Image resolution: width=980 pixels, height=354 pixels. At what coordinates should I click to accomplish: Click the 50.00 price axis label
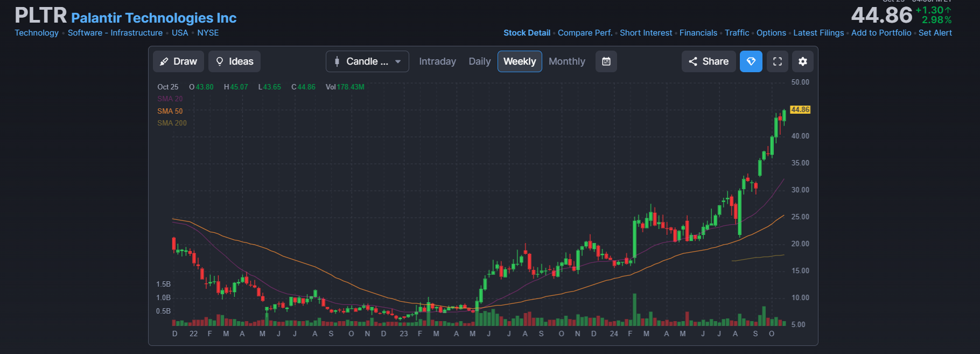click(800, 82)
